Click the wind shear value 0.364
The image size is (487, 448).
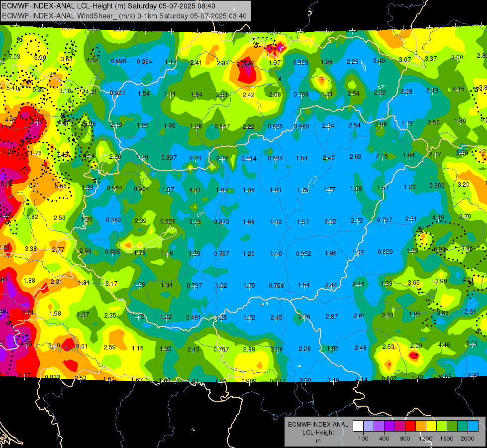click(144, 62)
